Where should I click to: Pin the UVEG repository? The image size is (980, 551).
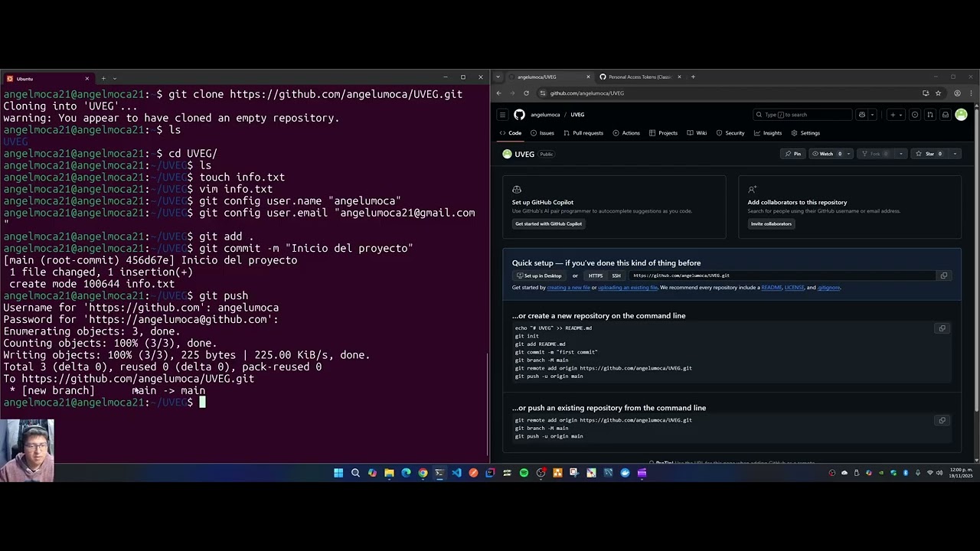click(792, 154)
